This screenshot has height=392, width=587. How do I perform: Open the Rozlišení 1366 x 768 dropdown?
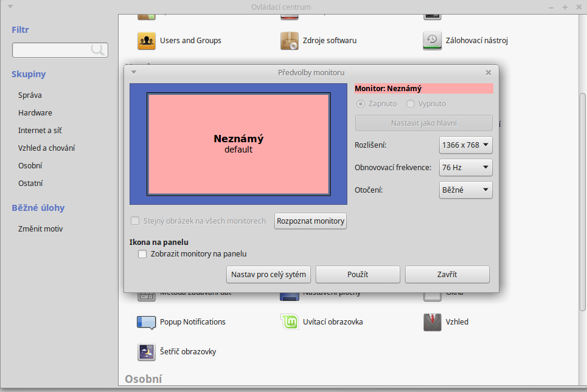(x=465, y=145)
